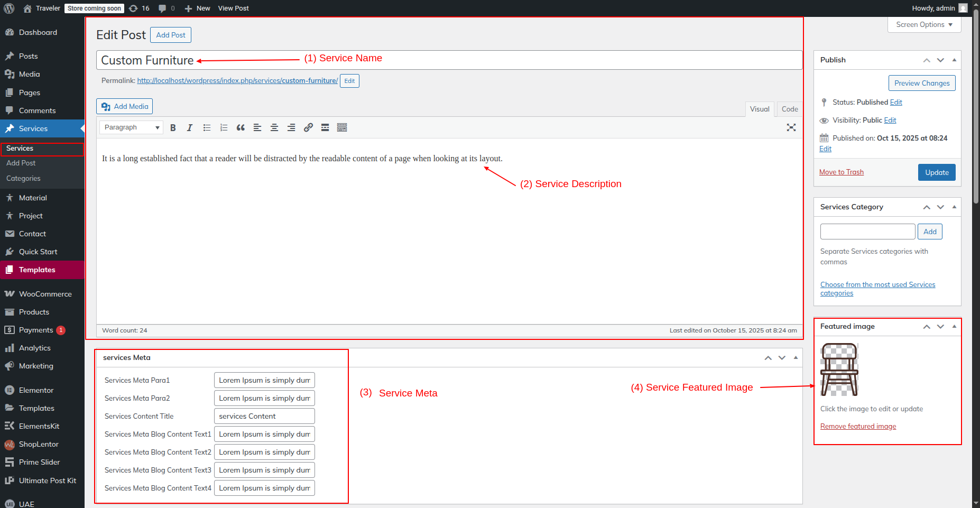Click the insert link icon
This screenshot has height=508, width=980.
point(308,127)
